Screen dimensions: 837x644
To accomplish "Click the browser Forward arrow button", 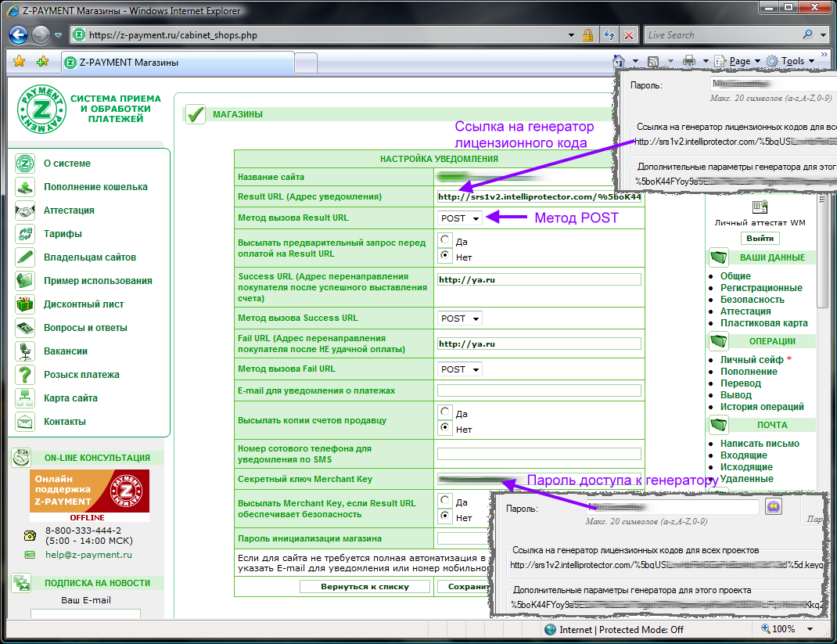I will click(41, 34).
